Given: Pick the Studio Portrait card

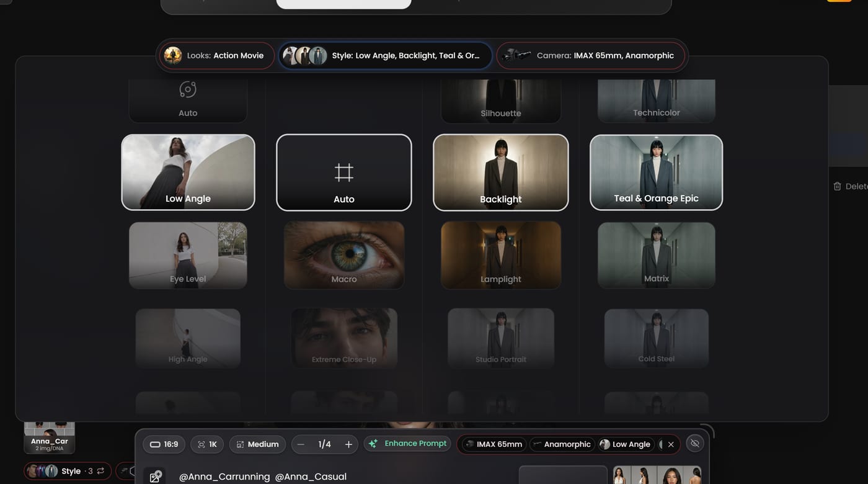Looking at the screenshot, I should point(501,338).
